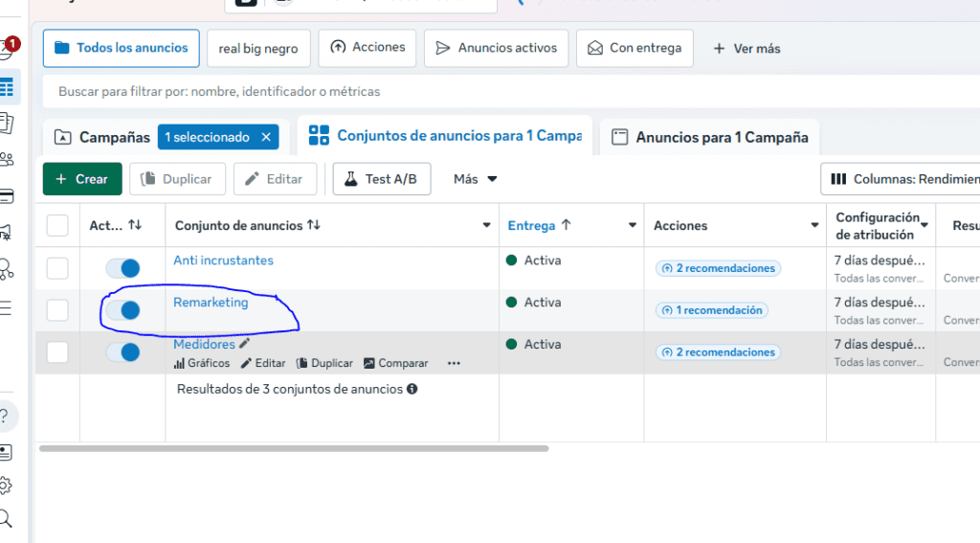Open the three-dot menu in Medidores row
980x543 pixels.
[x=454, y=363]
